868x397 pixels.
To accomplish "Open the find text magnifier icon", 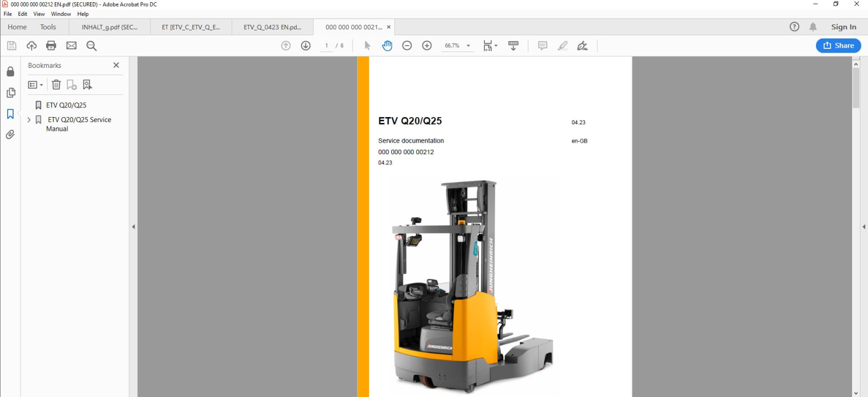I will coord(92,46).
